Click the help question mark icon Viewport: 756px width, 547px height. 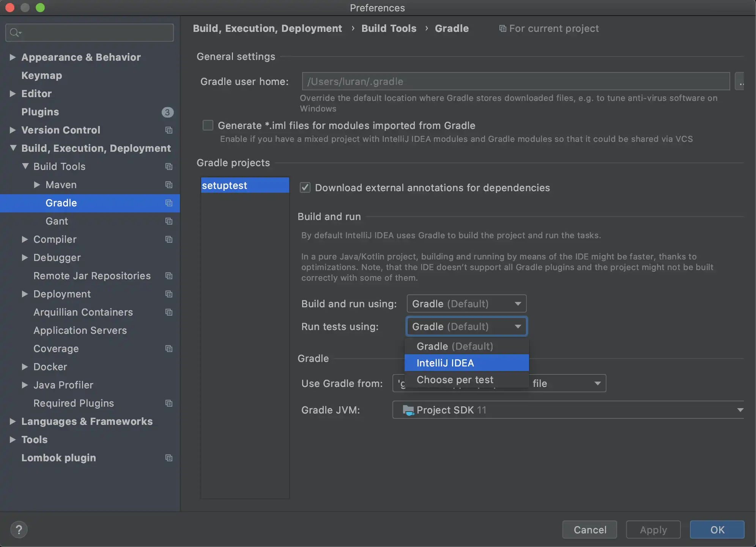[19, 530]
